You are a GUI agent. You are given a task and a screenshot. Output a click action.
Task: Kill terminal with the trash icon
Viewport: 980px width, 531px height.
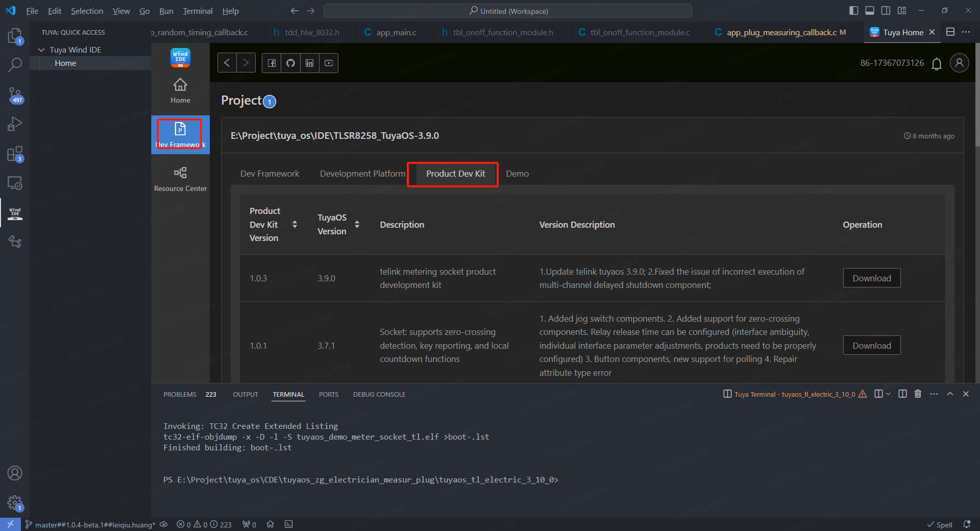[918, 394]
